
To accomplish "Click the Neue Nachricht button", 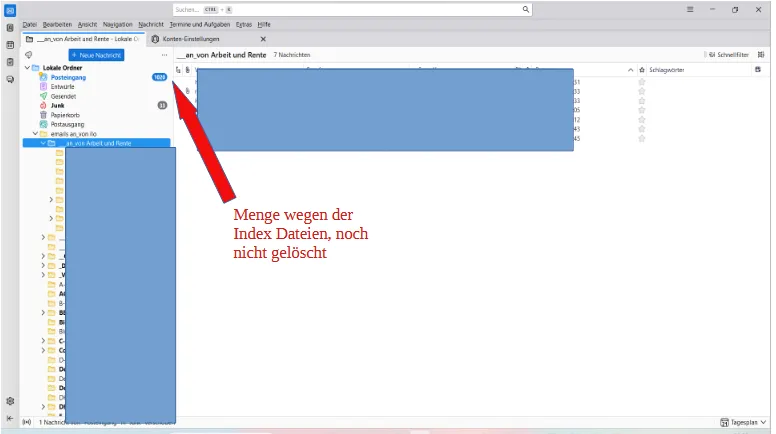I will tap(97, 55).
